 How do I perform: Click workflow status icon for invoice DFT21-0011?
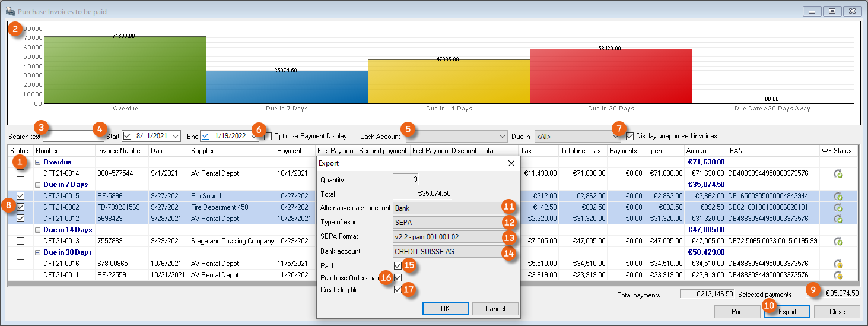pos(838,275)
